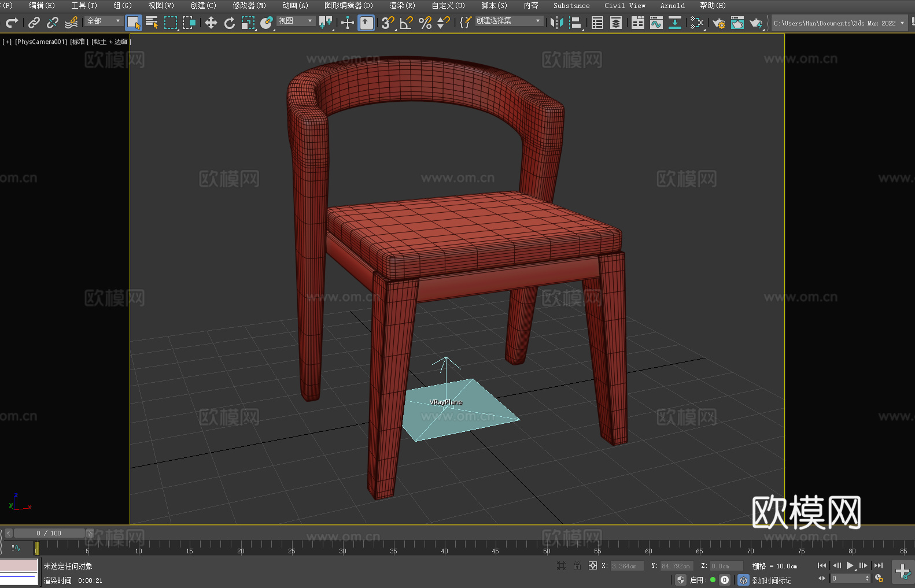Show the Ribbon toggle icon
Image resolution: width=915 pixels, height=588 pixels.
coord(638,23)
